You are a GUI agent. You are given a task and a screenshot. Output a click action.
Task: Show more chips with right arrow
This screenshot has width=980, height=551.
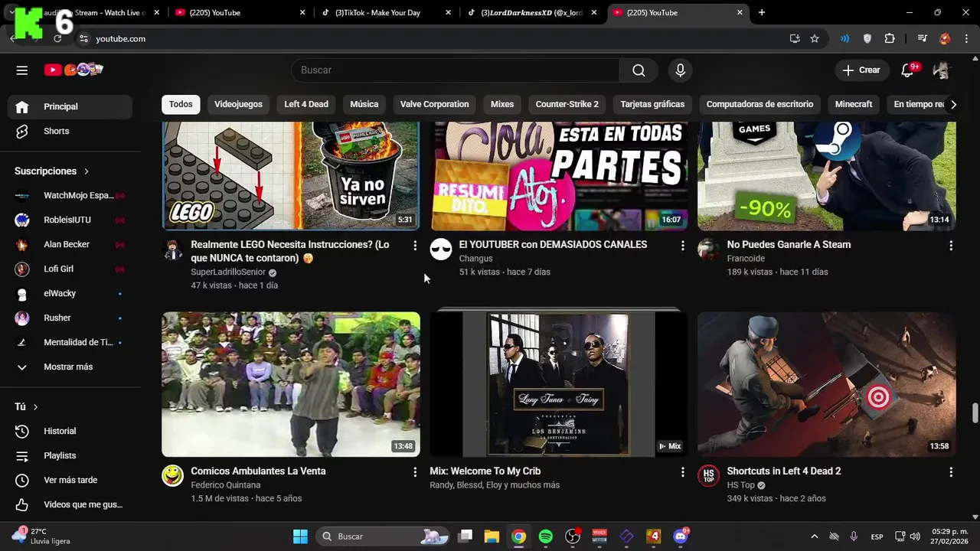(953, 104)
